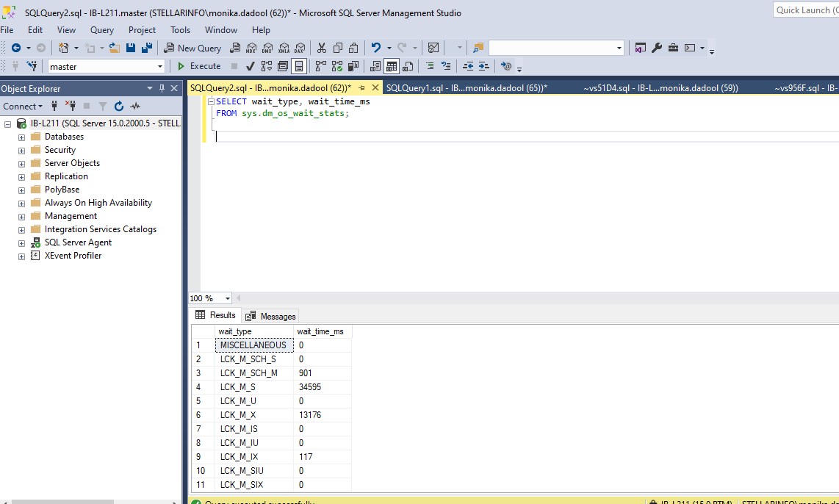This screenshot has width=839, height=504.
Task: Toggle Include Actual Execution Plan
Action: click(320, 66)
